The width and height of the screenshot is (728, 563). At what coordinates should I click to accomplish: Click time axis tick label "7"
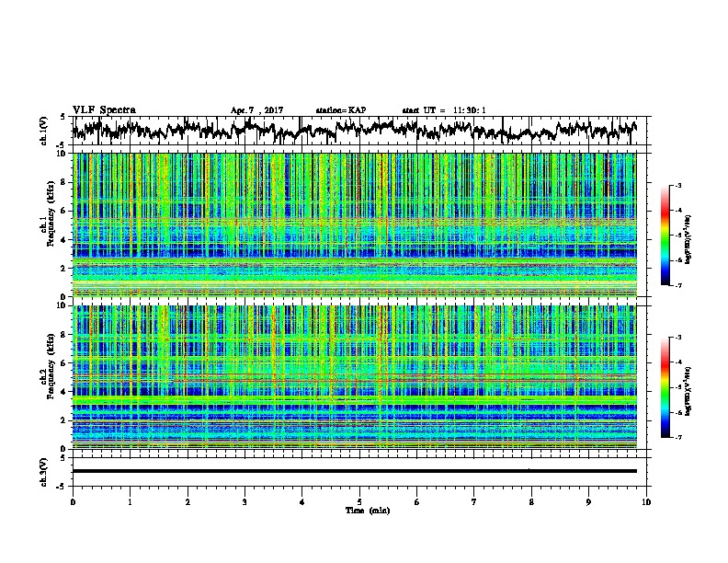click(474, 502)
